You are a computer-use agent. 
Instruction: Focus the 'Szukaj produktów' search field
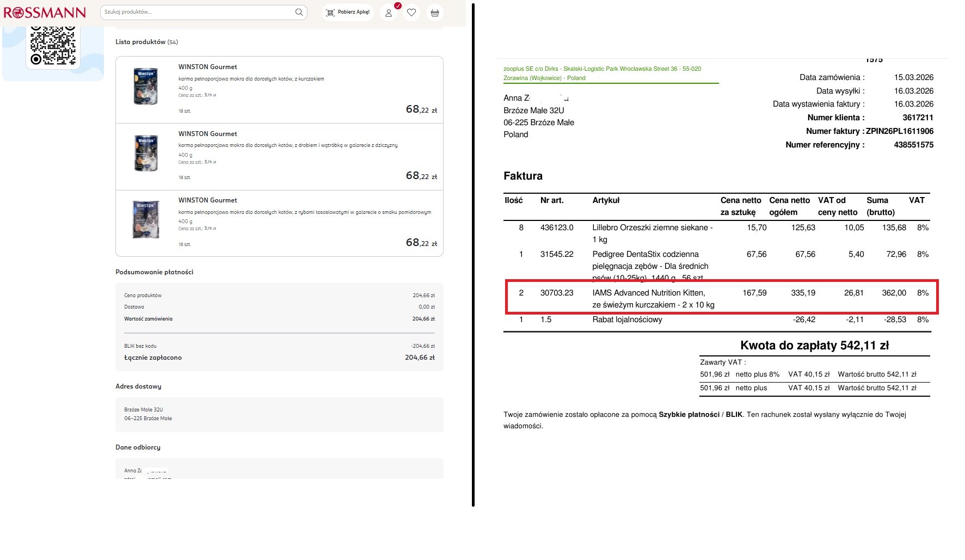pyautogui.click(x=204, y=12)
